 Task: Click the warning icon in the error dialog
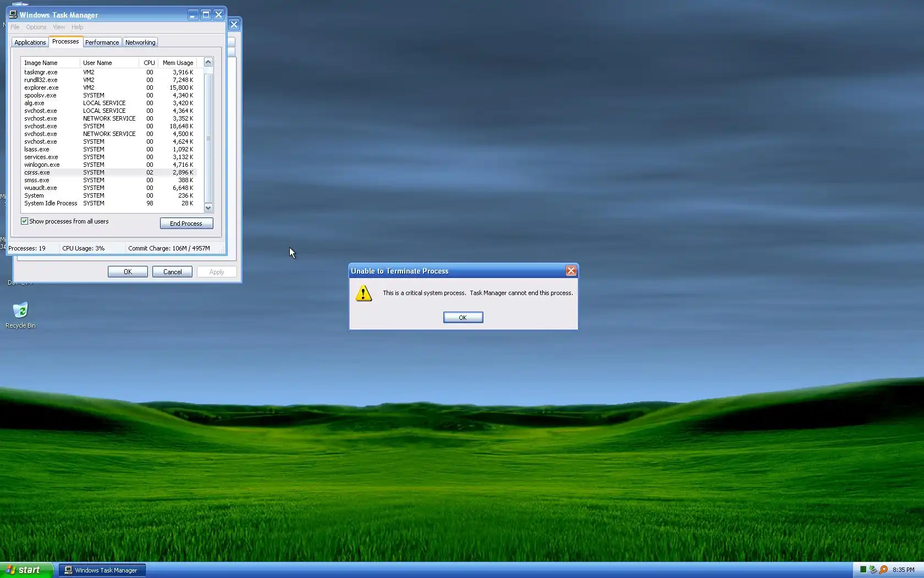(x=364, y=293)
